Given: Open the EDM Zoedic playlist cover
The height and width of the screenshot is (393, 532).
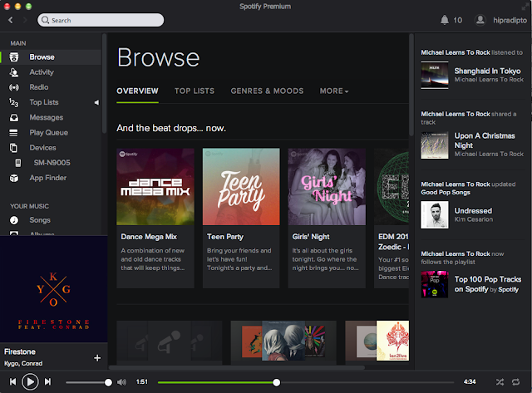Looking at the screenshot, I should pos(392,186).
